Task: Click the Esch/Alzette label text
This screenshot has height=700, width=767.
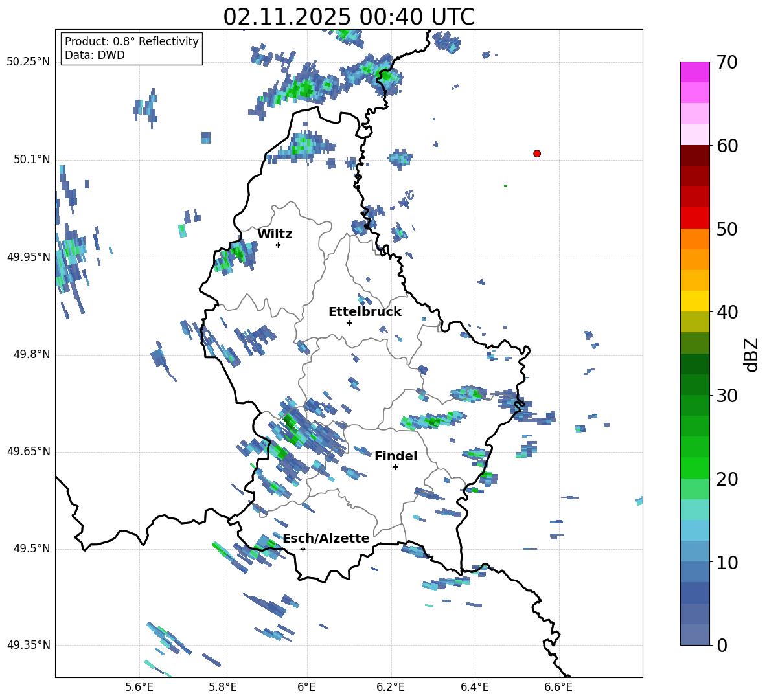Action: click(326, 539)
